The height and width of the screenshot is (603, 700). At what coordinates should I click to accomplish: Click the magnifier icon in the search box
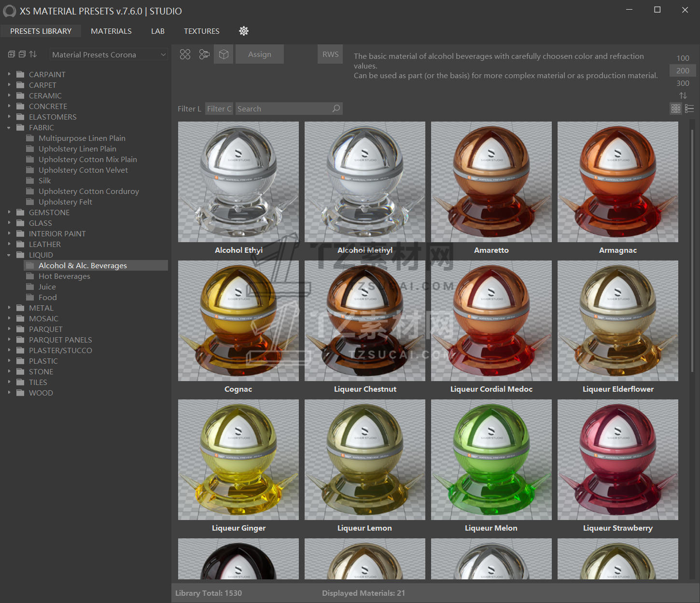coord(336,109)
